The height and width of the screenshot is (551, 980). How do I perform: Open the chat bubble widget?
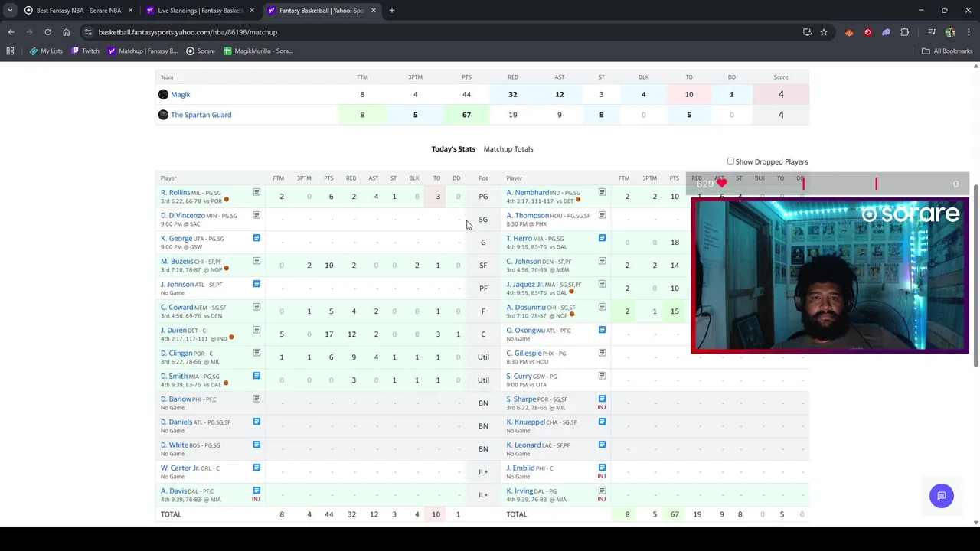click(x=942, y=496)
